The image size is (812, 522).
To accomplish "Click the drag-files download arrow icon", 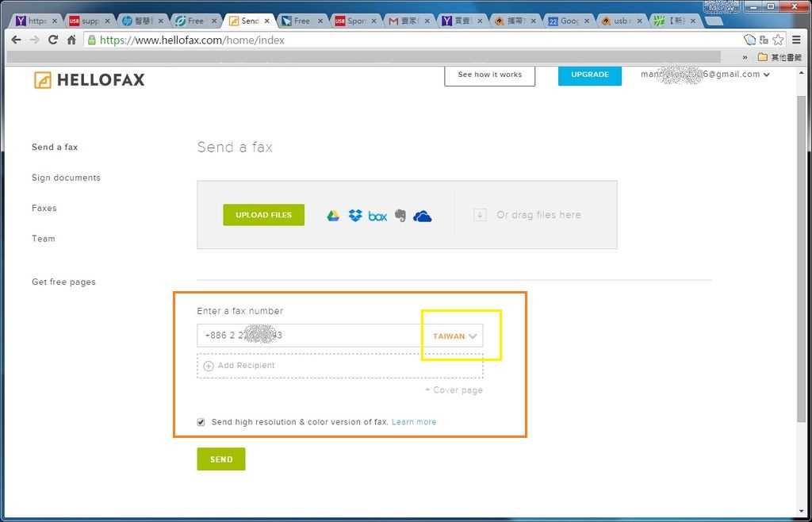I will tap(480, 215).
